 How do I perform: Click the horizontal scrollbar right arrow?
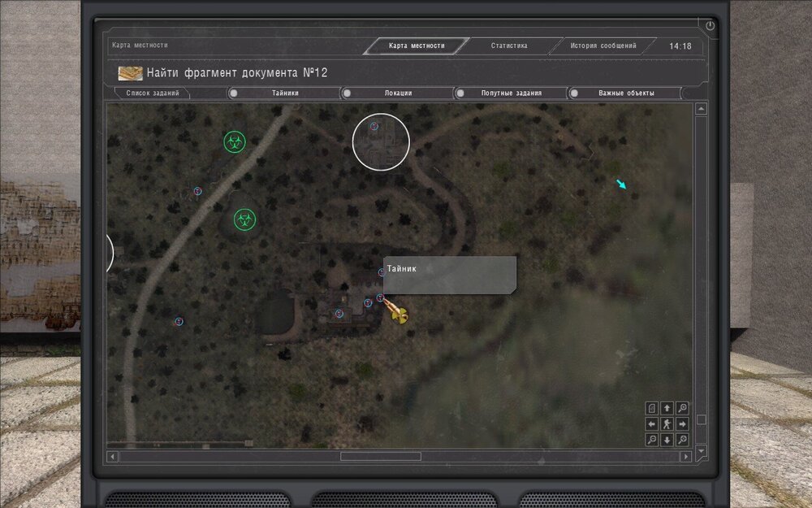pyautogui.click(x=685, y=457)
